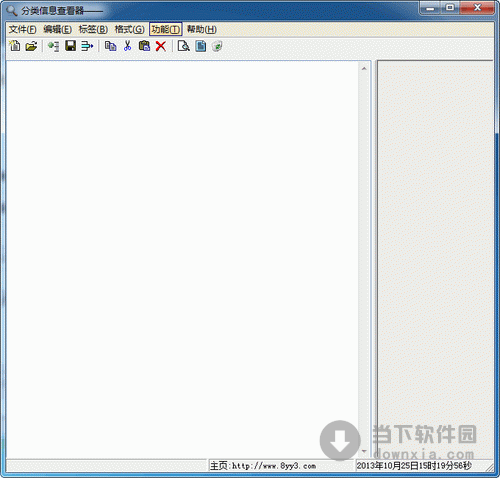Close the 分类信息查看器 window
This screenshot has width=500, height=478.
[477, 8]
